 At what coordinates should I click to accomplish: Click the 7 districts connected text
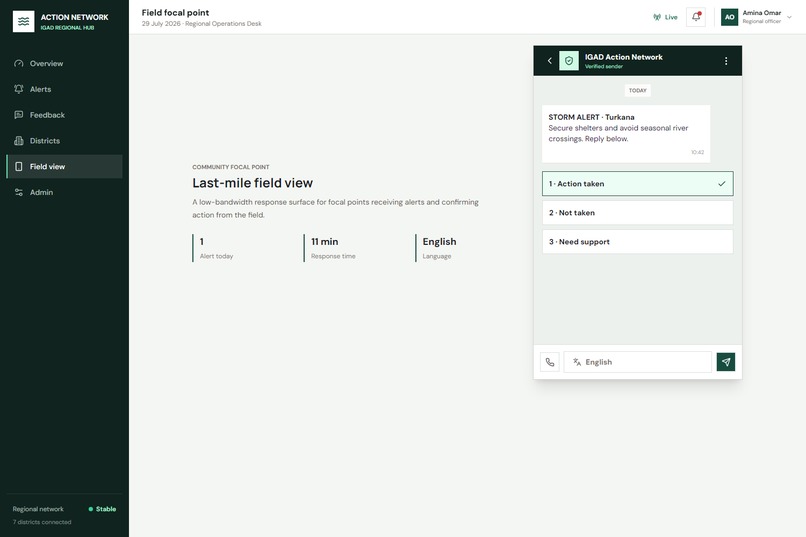point(42,522)
